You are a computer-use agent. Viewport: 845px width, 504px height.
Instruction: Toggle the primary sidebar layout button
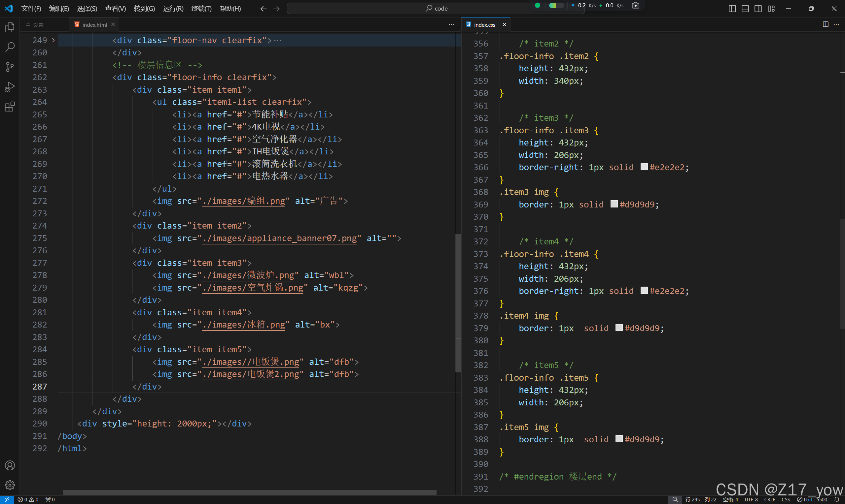(732, 9)
